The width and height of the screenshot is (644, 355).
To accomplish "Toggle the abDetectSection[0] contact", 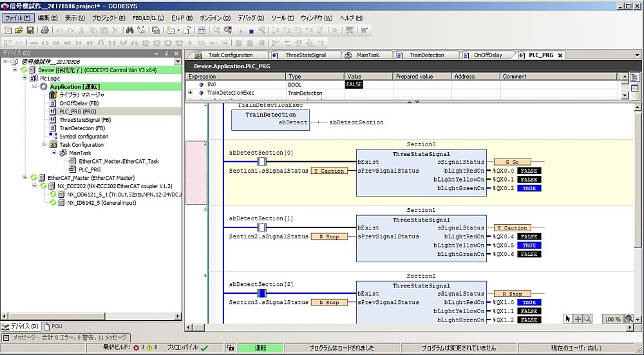I will (261, 162).
